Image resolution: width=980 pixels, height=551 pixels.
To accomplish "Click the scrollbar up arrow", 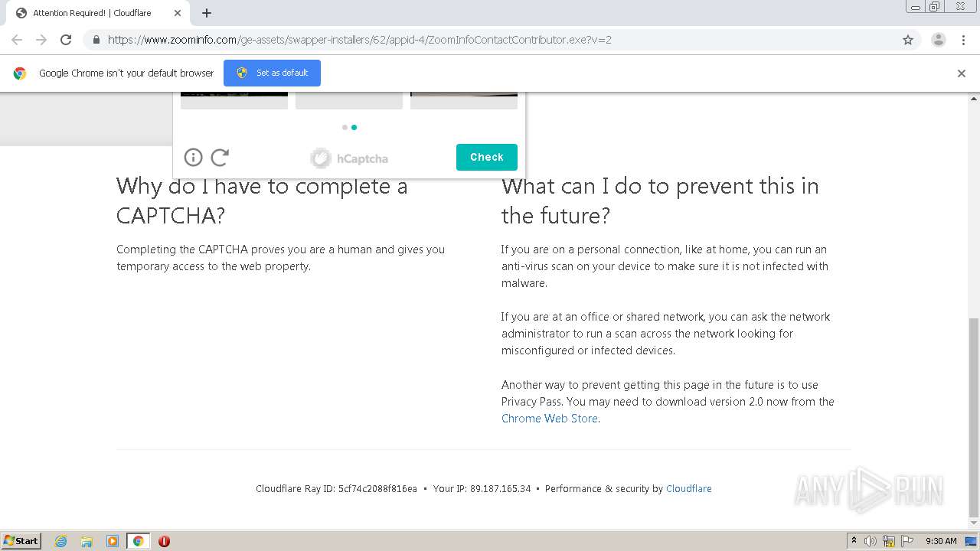I will pos(974,99).
